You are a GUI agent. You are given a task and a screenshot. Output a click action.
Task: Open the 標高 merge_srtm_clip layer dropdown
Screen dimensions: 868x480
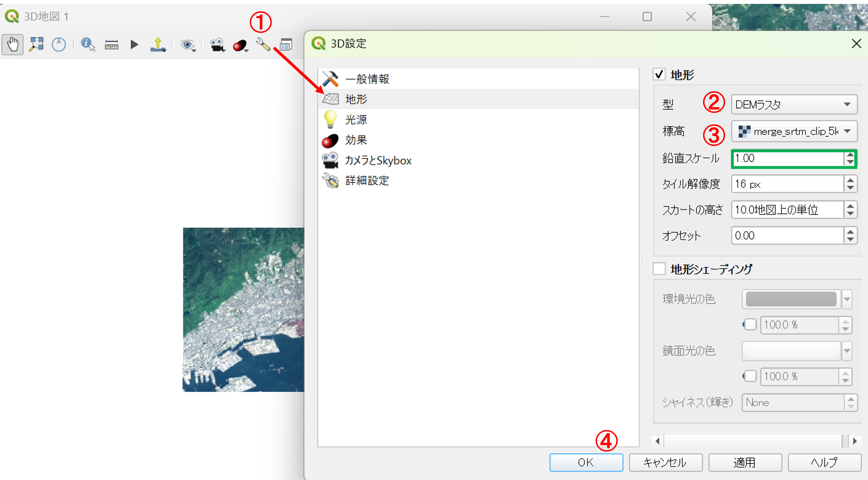coord(794,131)
